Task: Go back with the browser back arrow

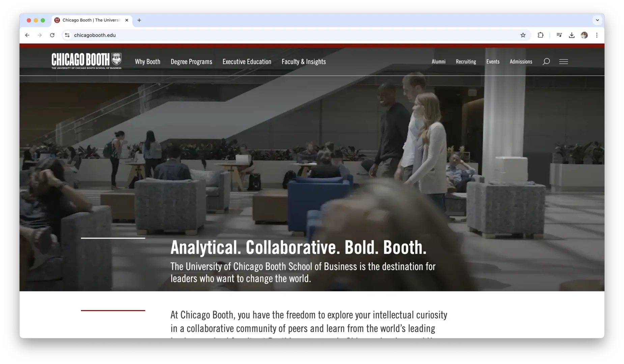Action: 27,35
